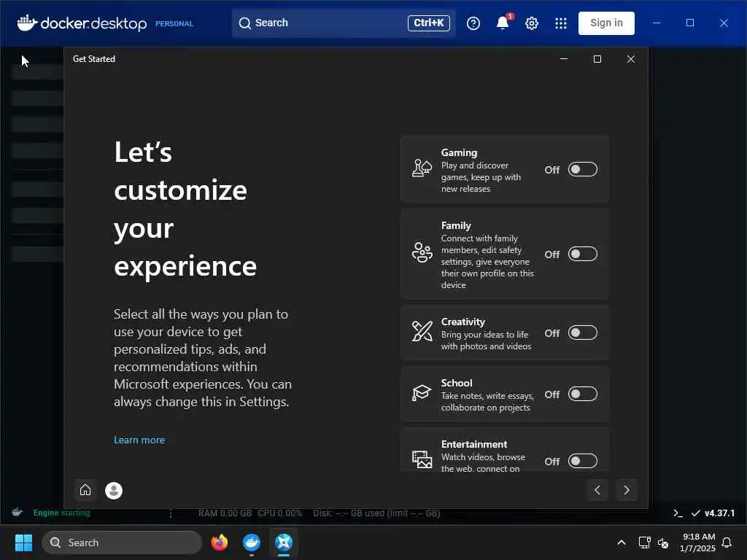Show hidden tray icons chevron
The height and width of the screenshot is (560, 747).
tap(622, 542)
